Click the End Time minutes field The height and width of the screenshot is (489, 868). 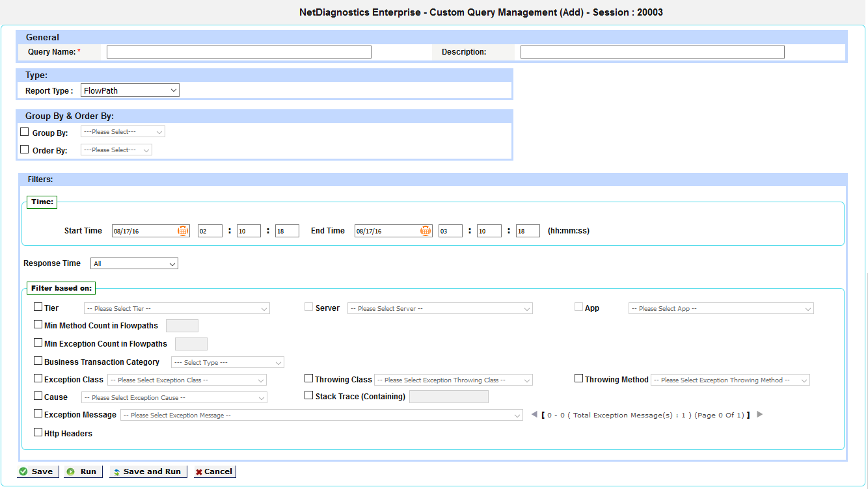[x=489, y=231]
